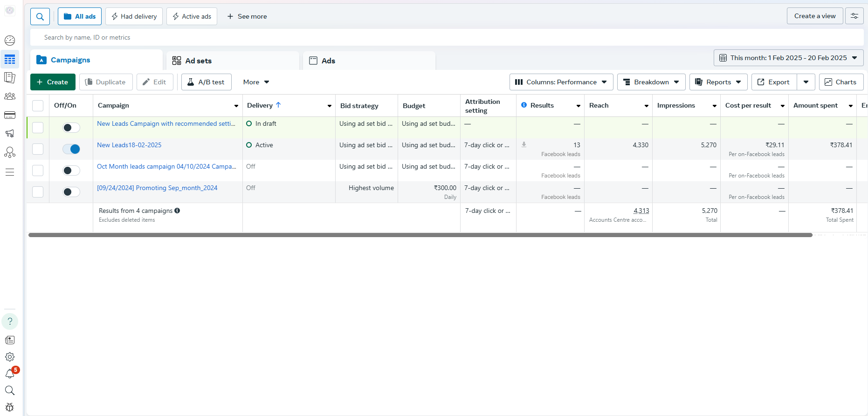Open the notifications bell in the sidebar

click(x=10, y=374)
